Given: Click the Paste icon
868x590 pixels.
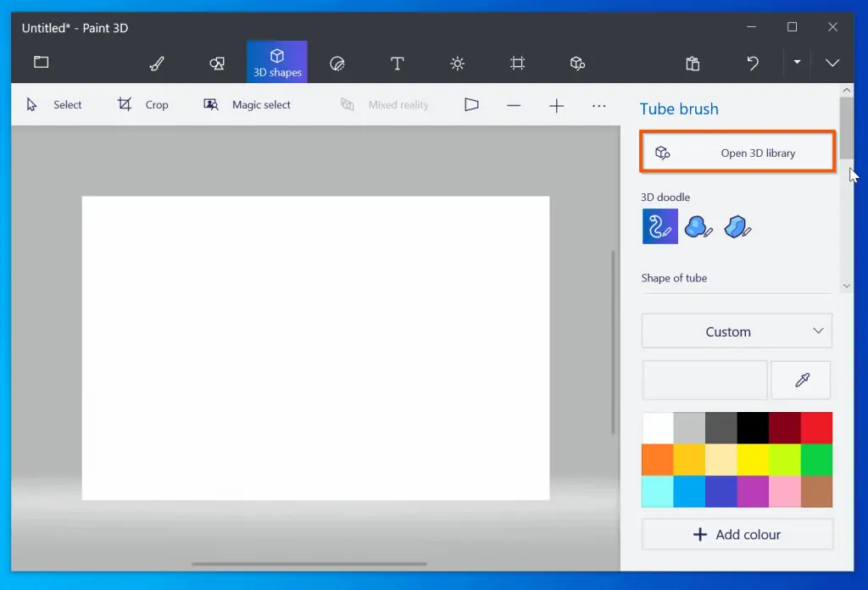Looking at the screenshot, I should [692, 63].
